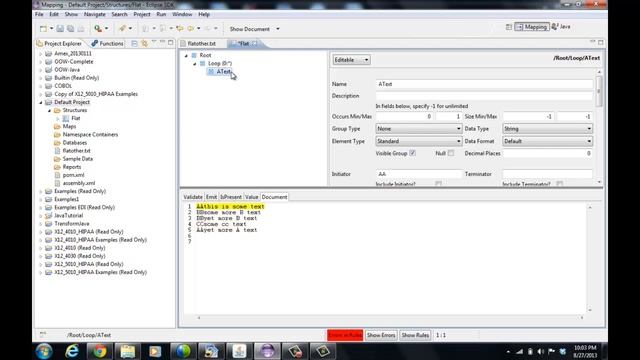Viewport: 640px width, 360px height.
Task: Open Google Chrome from the taskbar
Action: [x=100, y=351]
